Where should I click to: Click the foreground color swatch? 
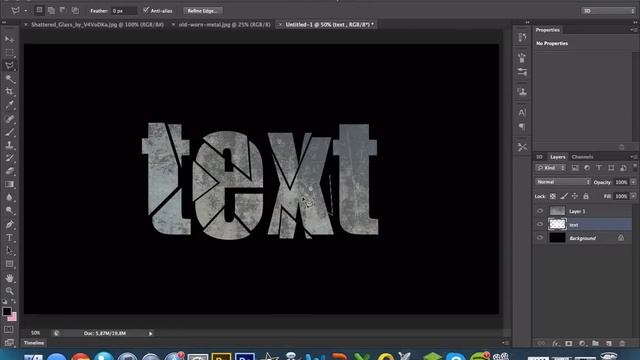[7, 311]
